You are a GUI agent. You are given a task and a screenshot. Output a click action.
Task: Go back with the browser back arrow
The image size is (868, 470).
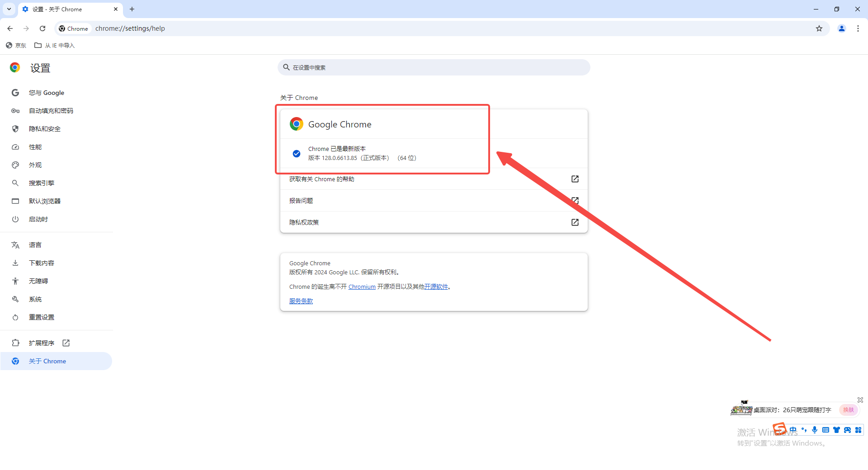10,28
